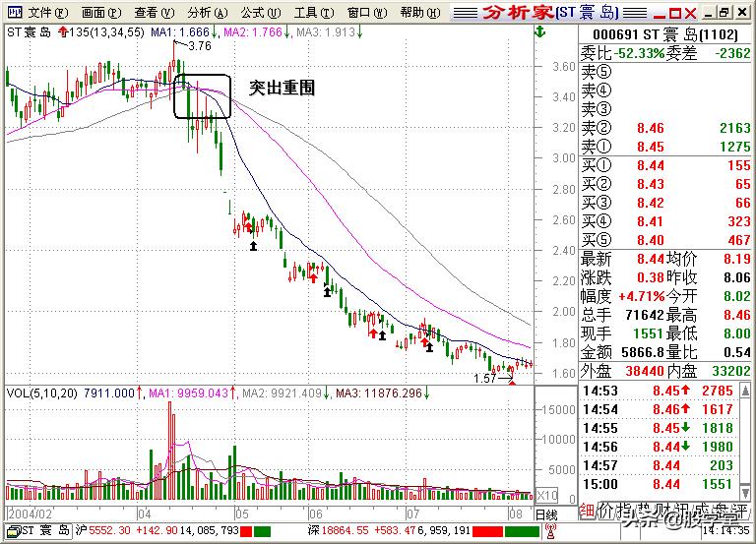
Task: Click the 15:00 trade tick row
Action: tap(661, 484)
